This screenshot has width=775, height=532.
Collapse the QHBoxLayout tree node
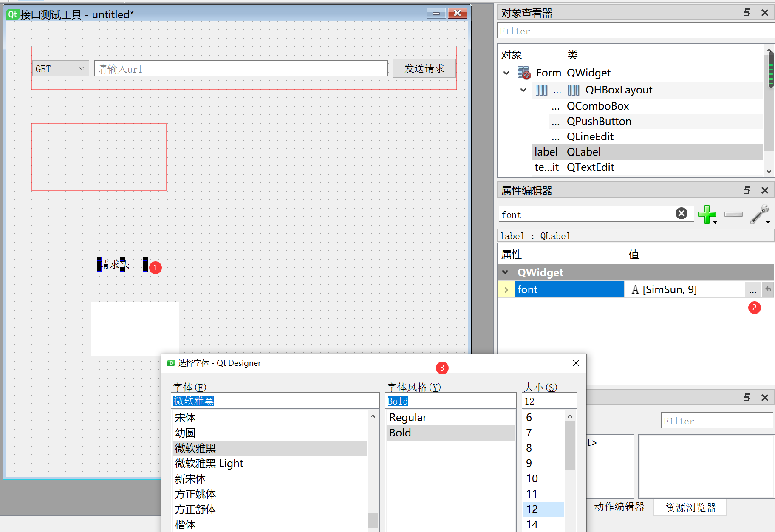coord(523,90)
